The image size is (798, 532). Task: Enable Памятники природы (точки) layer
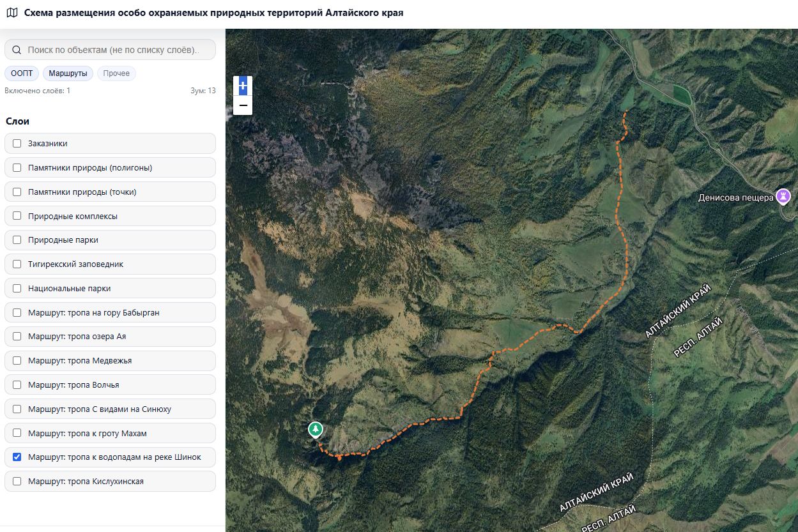(x=17, y=192)
